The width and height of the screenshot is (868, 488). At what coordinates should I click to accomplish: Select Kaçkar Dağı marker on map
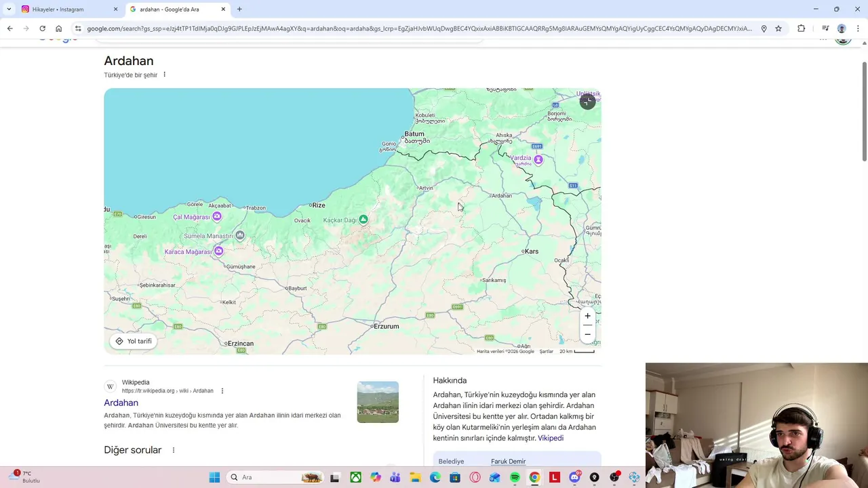click(363, 220)
